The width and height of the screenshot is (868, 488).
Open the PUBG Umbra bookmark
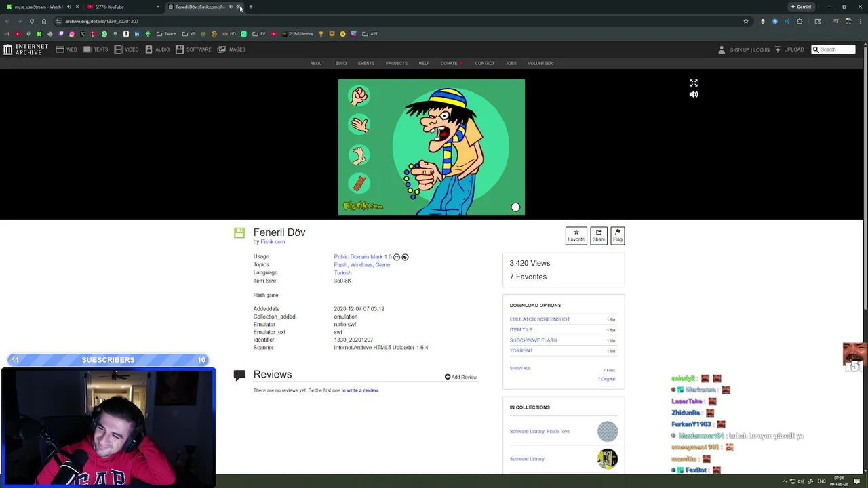pos(297,34)
